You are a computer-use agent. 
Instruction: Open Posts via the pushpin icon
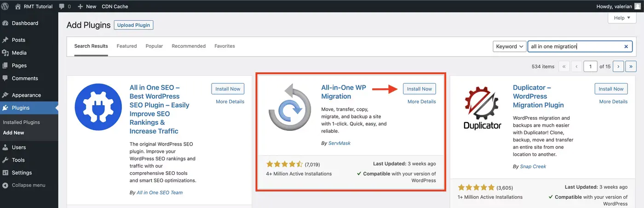point(6,40)
